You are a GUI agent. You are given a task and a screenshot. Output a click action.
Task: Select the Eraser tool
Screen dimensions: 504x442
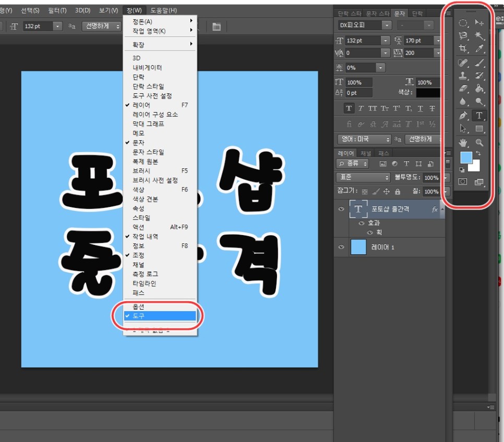(463, 88)
